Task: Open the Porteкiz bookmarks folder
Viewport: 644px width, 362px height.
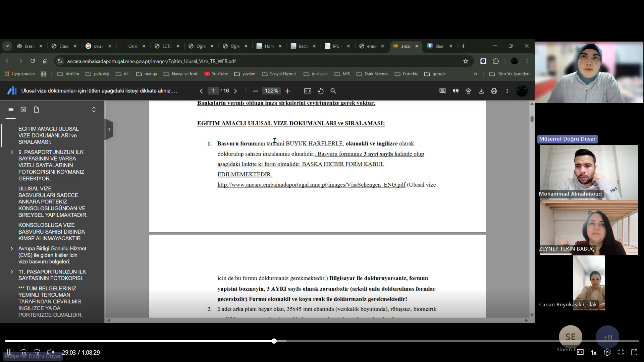Action: (x=407, y=74)
